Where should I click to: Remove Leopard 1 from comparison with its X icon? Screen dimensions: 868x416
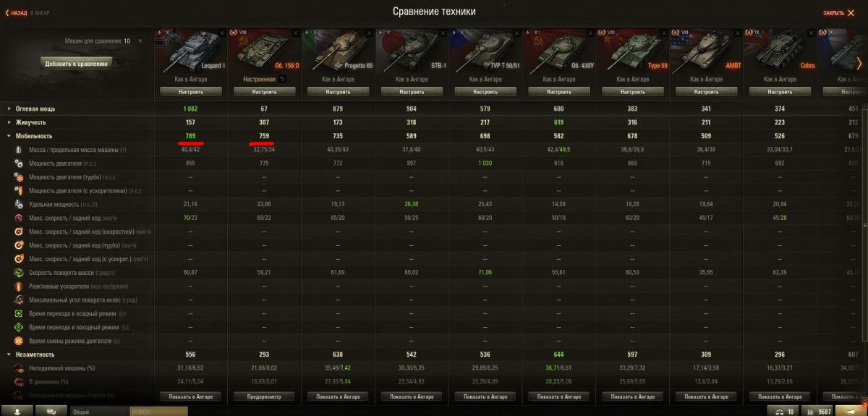pos(222,33)
